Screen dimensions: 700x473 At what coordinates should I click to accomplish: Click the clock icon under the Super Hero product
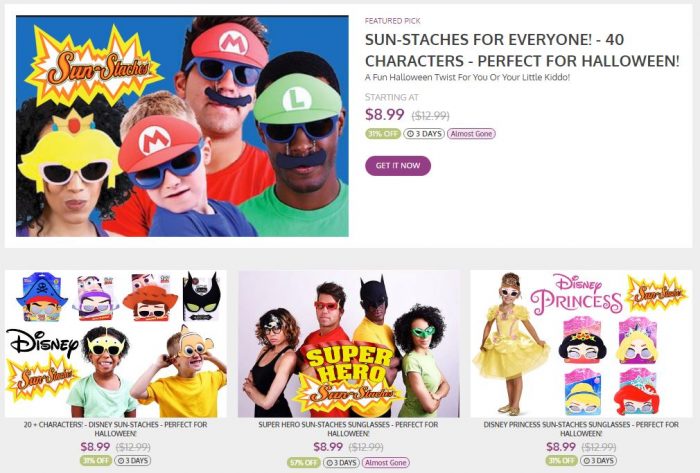330,462
